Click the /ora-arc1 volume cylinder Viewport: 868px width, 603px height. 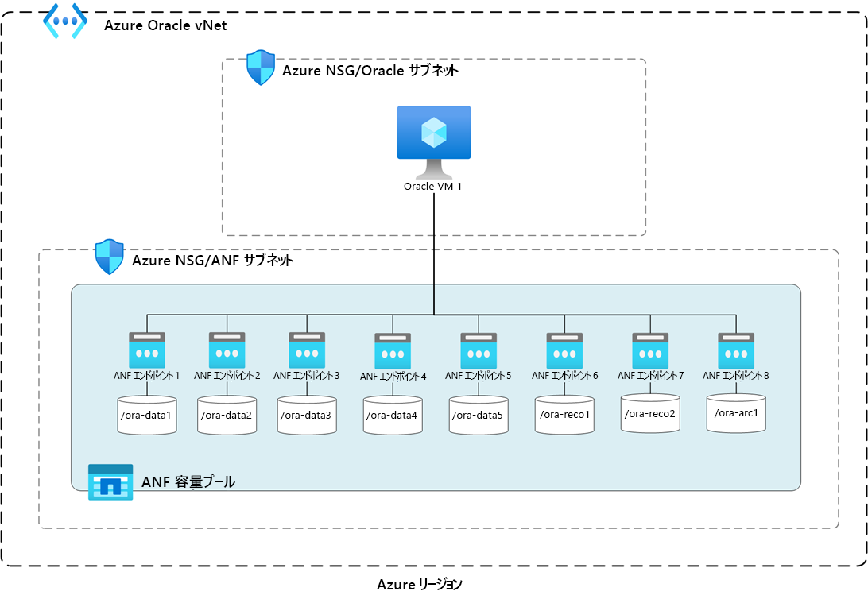[736, 413]
